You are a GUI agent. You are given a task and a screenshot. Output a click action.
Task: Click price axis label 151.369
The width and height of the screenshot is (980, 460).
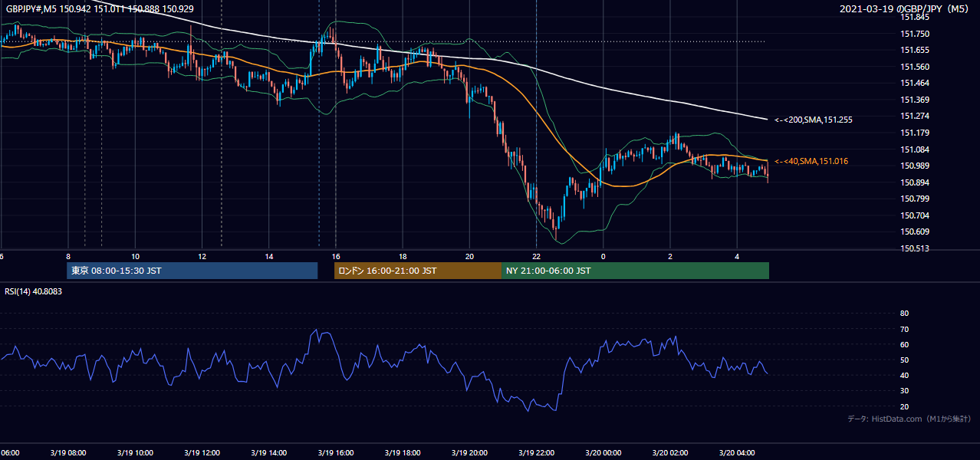(x=915, y=100)
